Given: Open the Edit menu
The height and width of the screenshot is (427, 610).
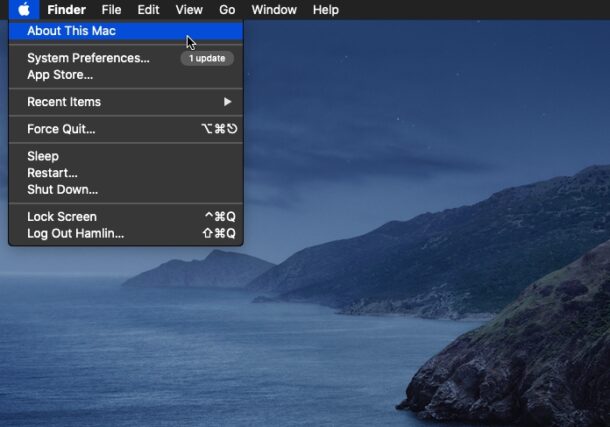Looking at the screenshot, I should [148, 10].
